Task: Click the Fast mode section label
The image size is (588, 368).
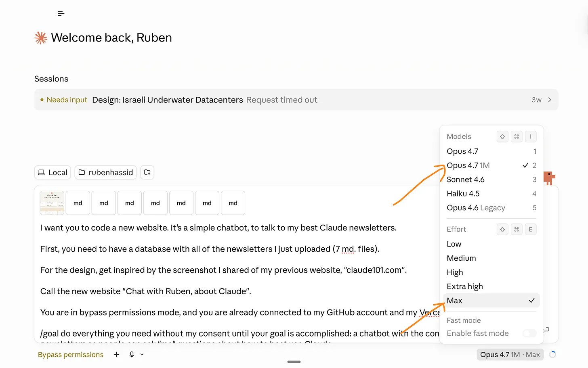Action: 464,320
